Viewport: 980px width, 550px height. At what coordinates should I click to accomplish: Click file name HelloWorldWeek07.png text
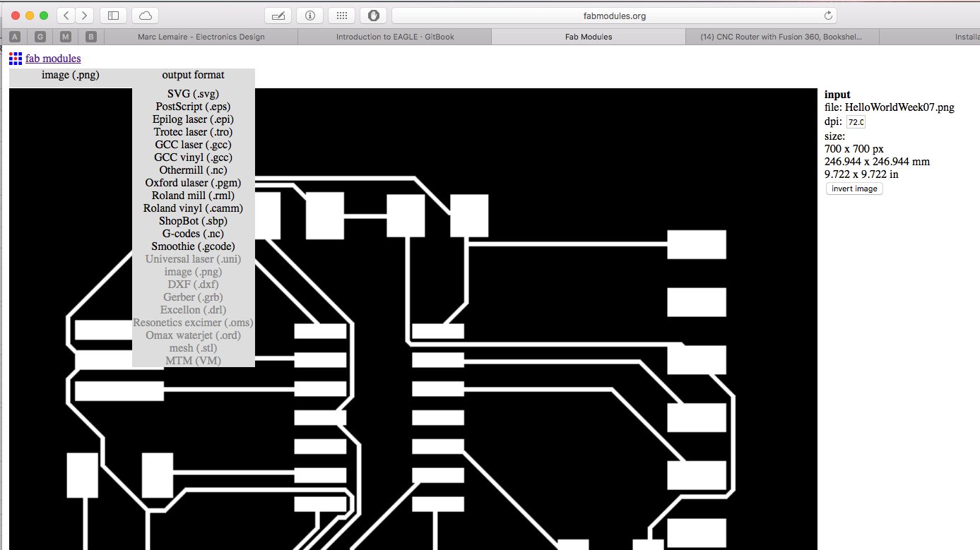899,107
